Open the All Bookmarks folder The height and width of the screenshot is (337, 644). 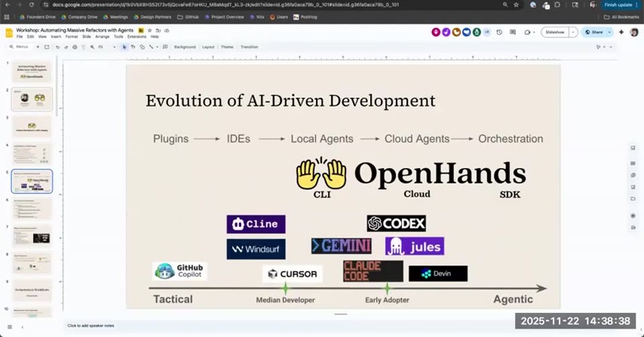[x=621, y=17]
